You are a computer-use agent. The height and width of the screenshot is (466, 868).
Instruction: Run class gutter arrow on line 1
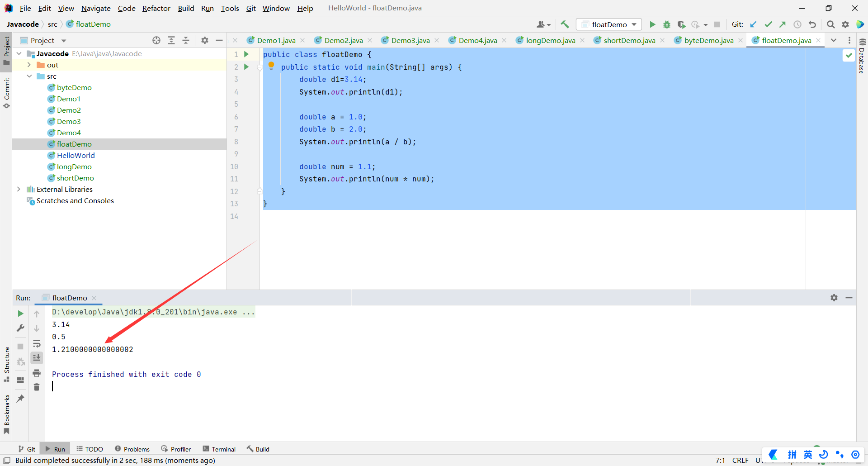click(x=246, y=54)
